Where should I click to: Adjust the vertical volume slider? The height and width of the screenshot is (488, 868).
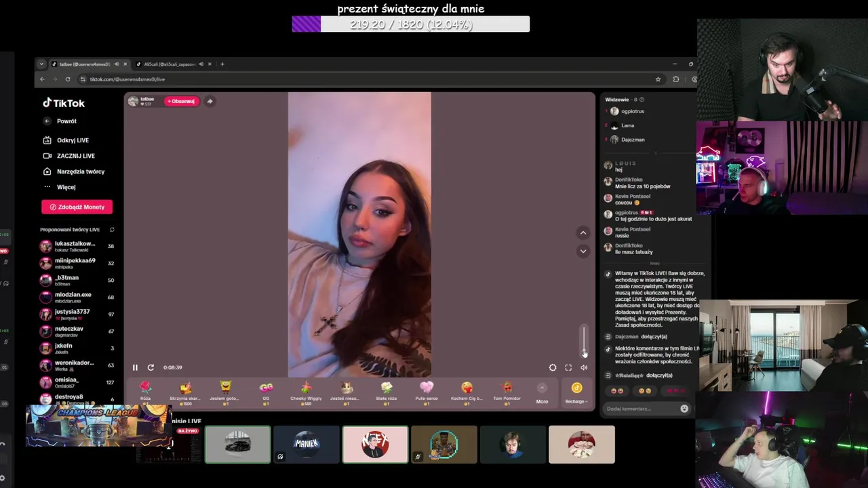pyautogui.click(x=584, y=340)
